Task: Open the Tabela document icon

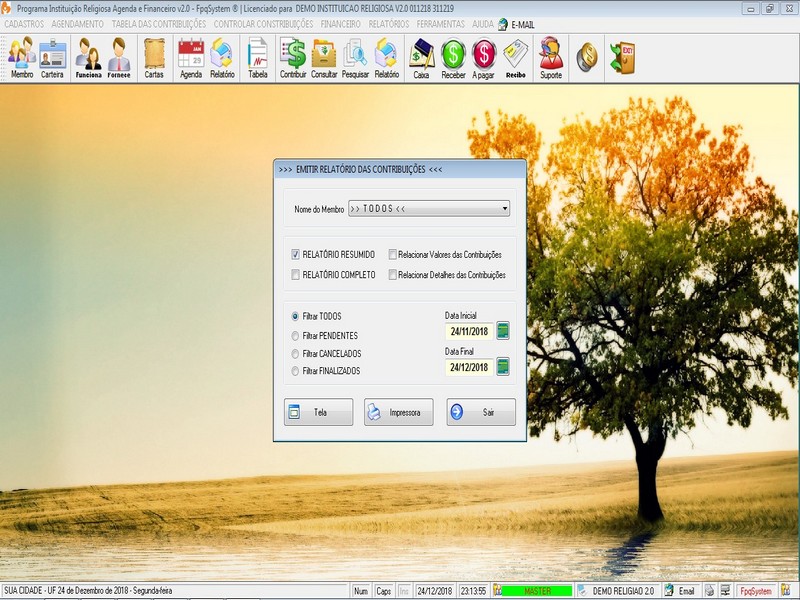Action: [258, 58]
